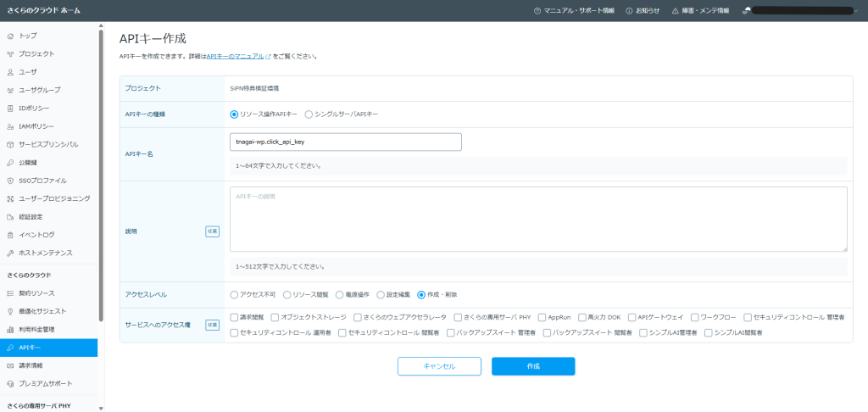Click the トップ home icon in sidebar

pos(10,36)
